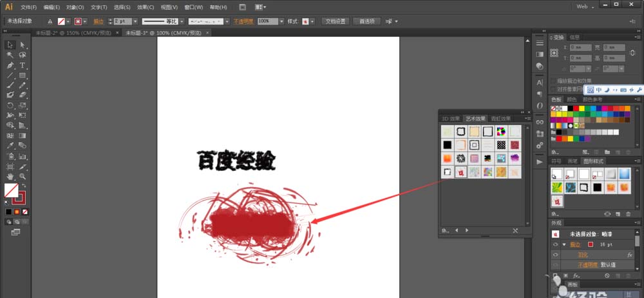Viewport: 644px width, 298px height.
Task: Open the 文件(F) menu
Action: (x=29, y=7)
